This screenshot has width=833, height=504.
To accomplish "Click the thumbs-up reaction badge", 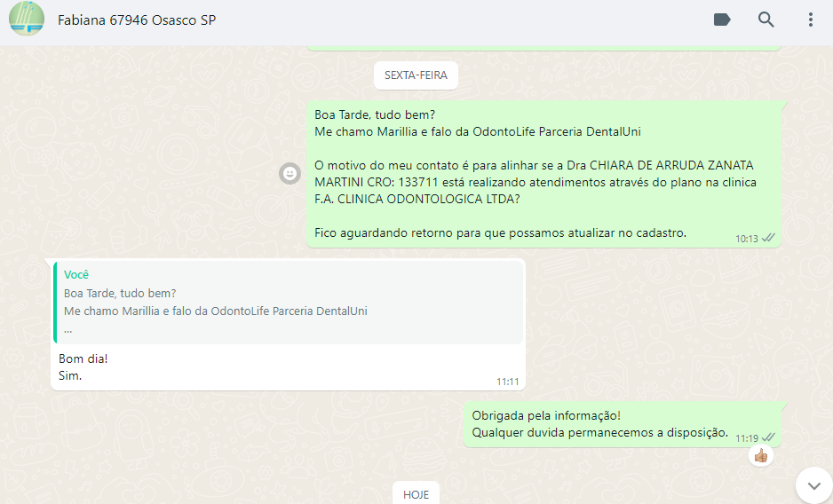I will pos(760,455).
